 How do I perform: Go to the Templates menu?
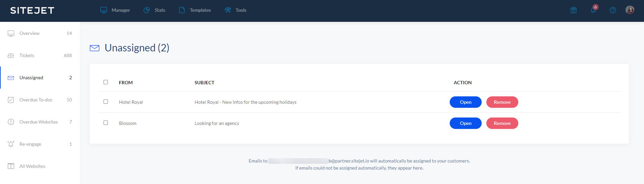tap(195, 10)
